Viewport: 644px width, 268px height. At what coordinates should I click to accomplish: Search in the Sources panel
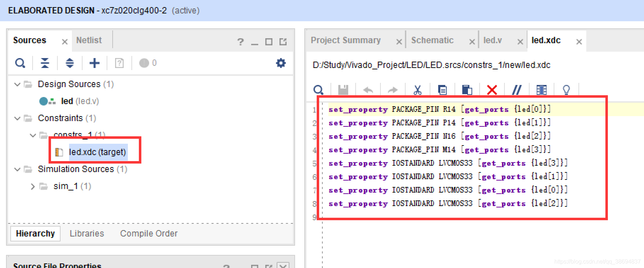pos(20,63)
